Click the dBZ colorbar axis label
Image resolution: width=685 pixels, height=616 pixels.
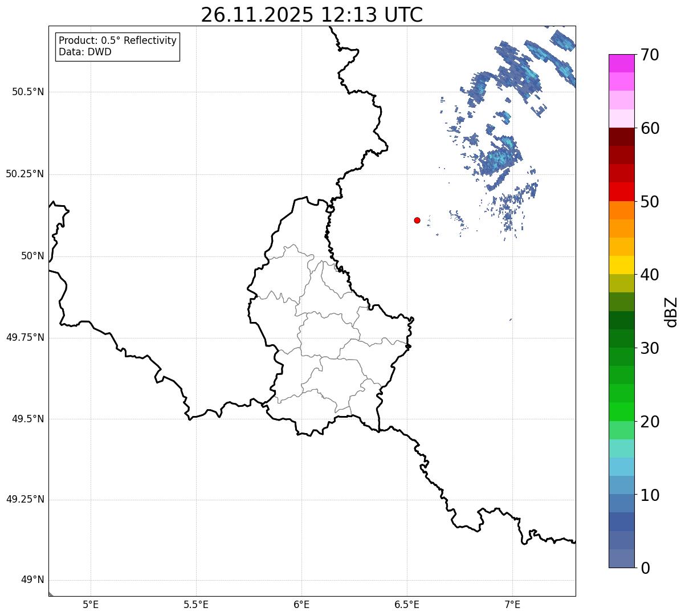pos(671,312)
